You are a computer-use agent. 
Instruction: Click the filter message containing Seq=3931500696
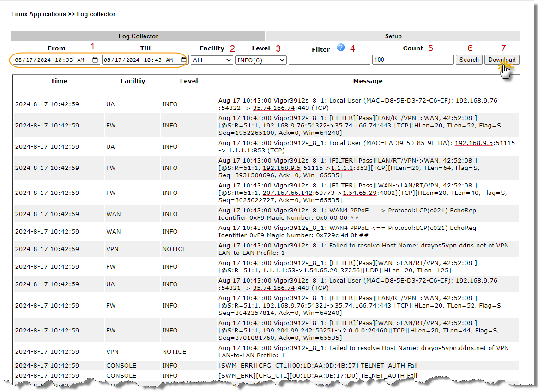[x=349, y=168]
